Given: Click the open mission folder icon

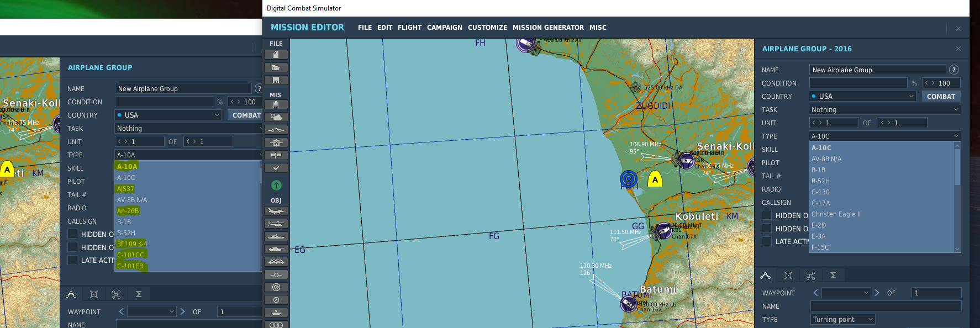Looking at the screenshot, I should tap(276, 67).
